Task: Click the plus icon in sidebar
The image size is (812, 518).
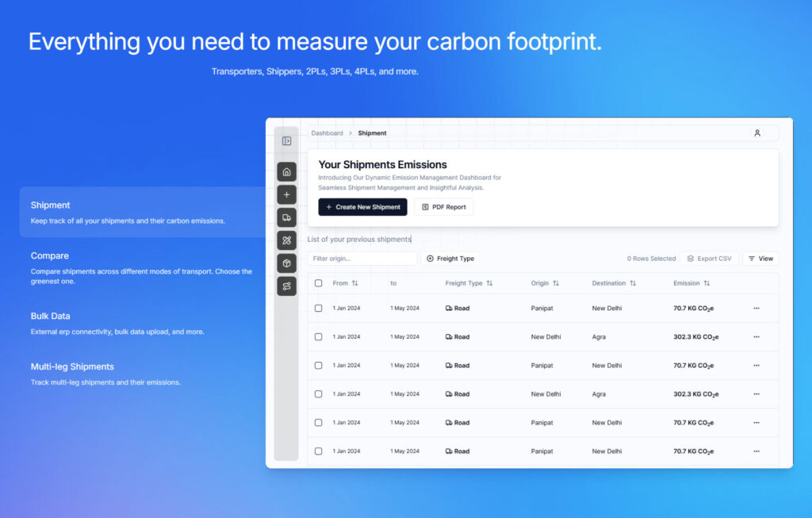Action: 286,194
